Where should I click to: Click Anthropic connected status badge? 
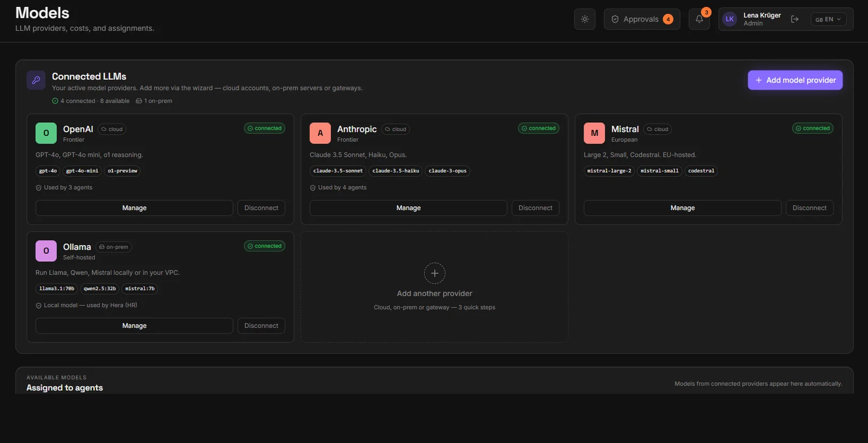click(539, 128)
